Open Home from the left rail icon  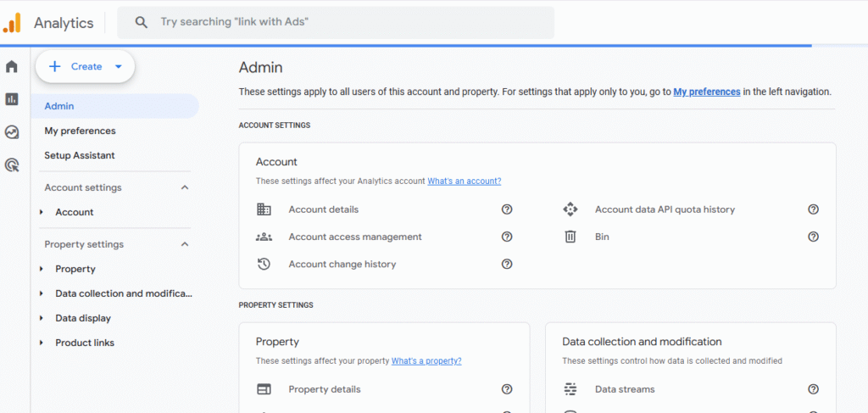pos(12,67)
